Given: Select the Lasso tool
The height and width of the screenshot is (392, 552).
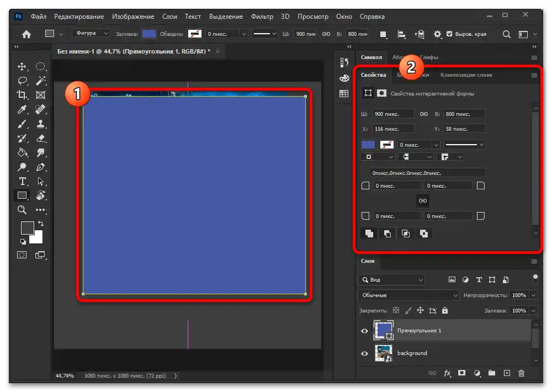Looking at the screenshot, I should point(22,81).
